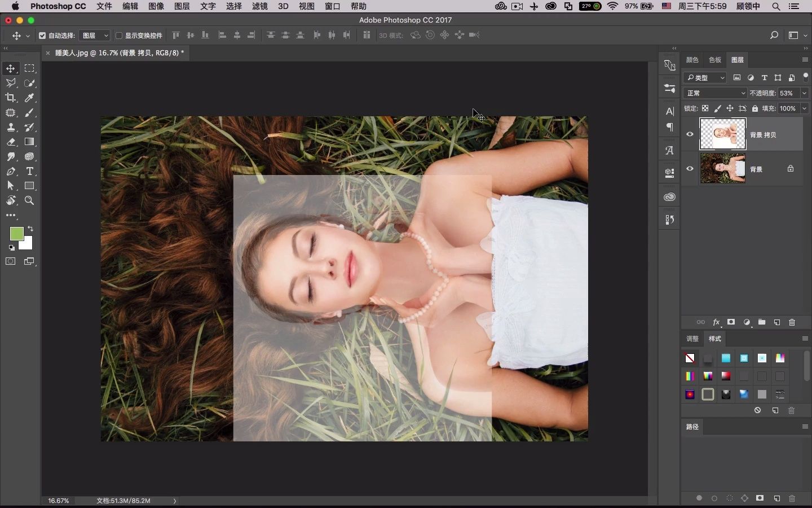Image resolution: width=812 pixels, height=508 pixels.
Task: Switch to the 色板 (Swatches) tab
Action: [714, 60]
